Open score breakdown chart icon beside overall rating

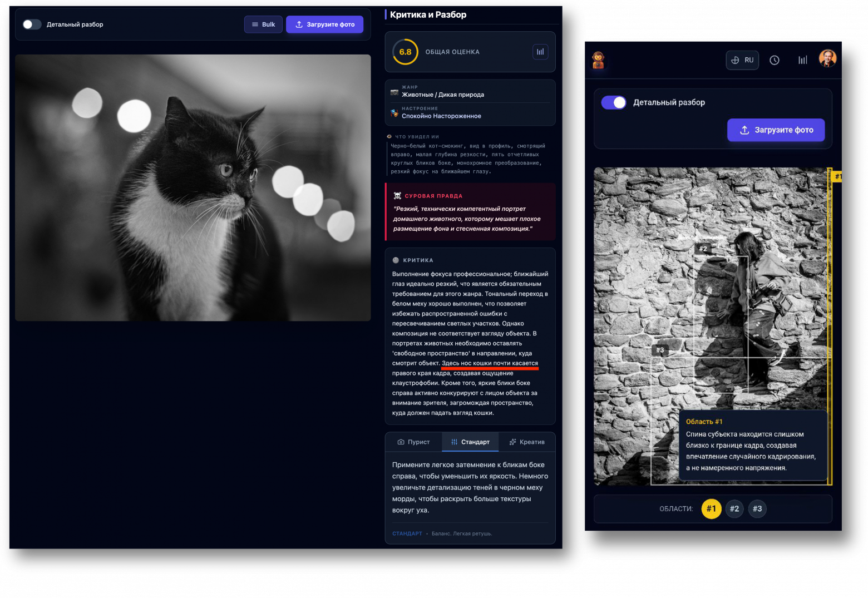[540, 52]
